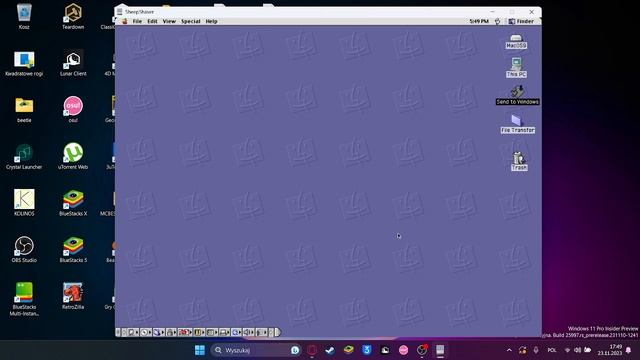Open the blue number 3 taskbar app

[367, 350]
